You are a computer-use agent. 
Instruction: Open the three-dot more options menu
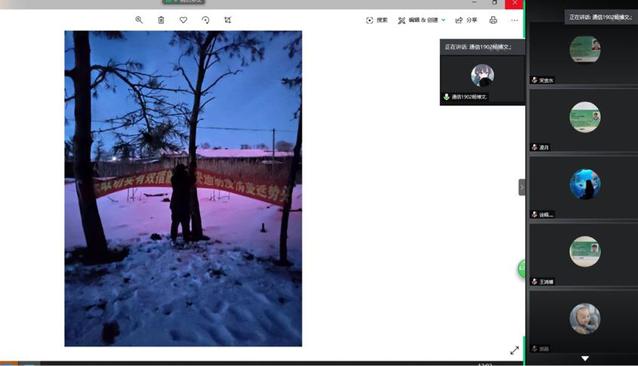click(x=514, y=20)
